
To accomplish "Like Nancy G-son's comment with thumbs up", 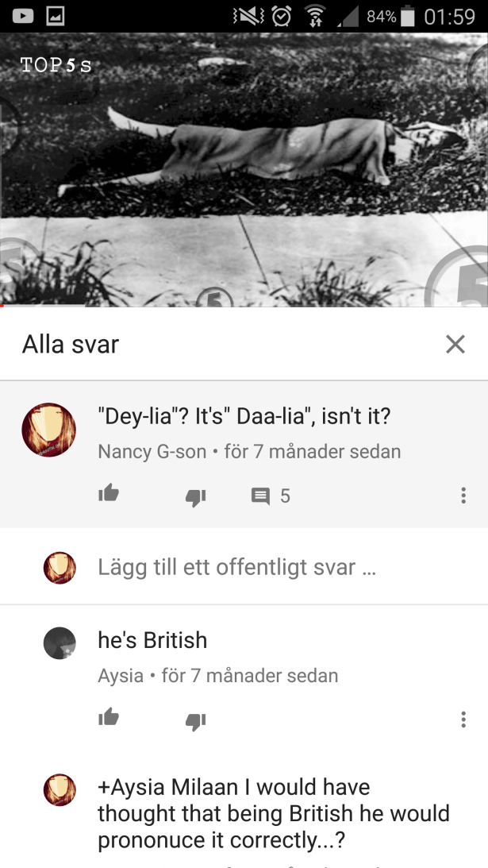I will (x=109, y=492).
